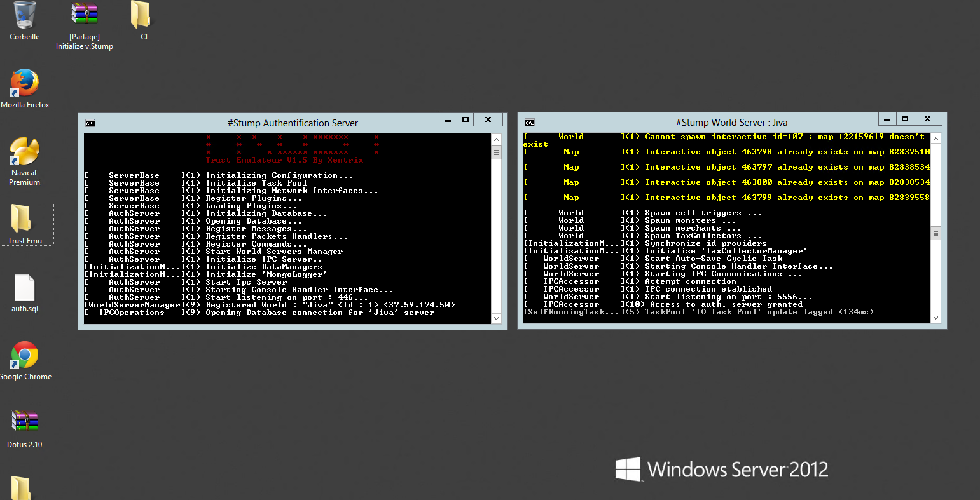Close the World Server Jiva window
This screenshot has height=500, width=980.
click(927, 119)
